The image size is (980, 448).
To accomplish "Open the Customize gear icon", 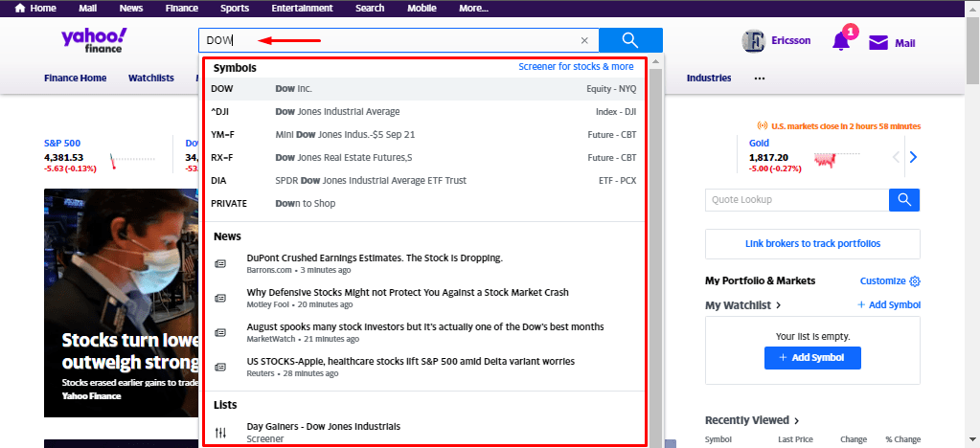I will pyautogui.click(x=915, y=281).
